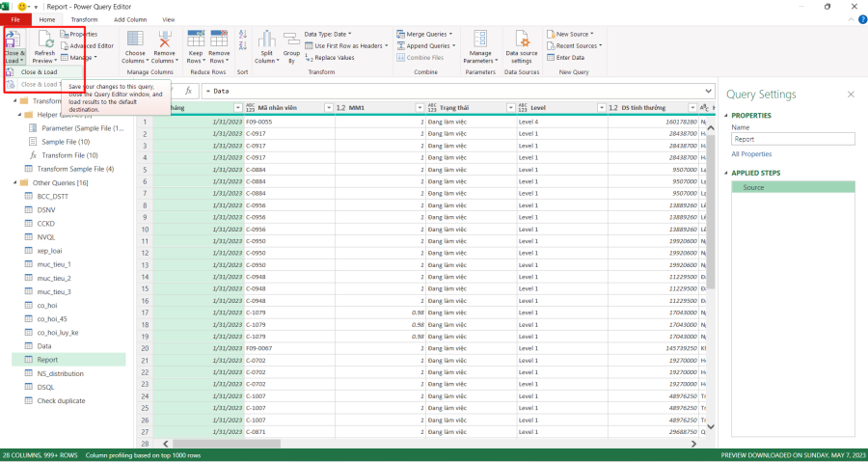The height and width of the screenshot is (462, 868).
Task: Collapse the APPLIED STEPS section
Action: [x=726, y=174]
